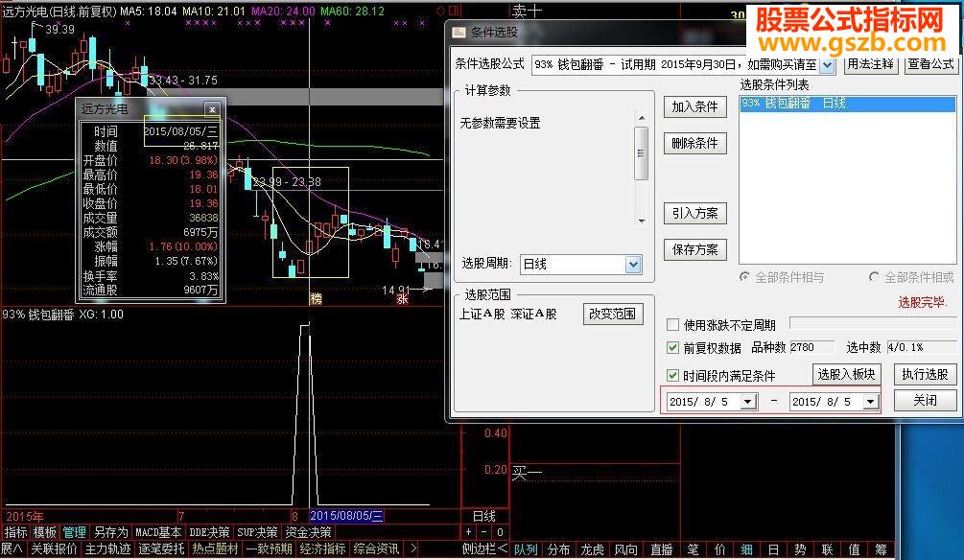The height and width of the screenshot is (560, 964).
Task: Switch to 模板 tab
Action: (45, 532)
